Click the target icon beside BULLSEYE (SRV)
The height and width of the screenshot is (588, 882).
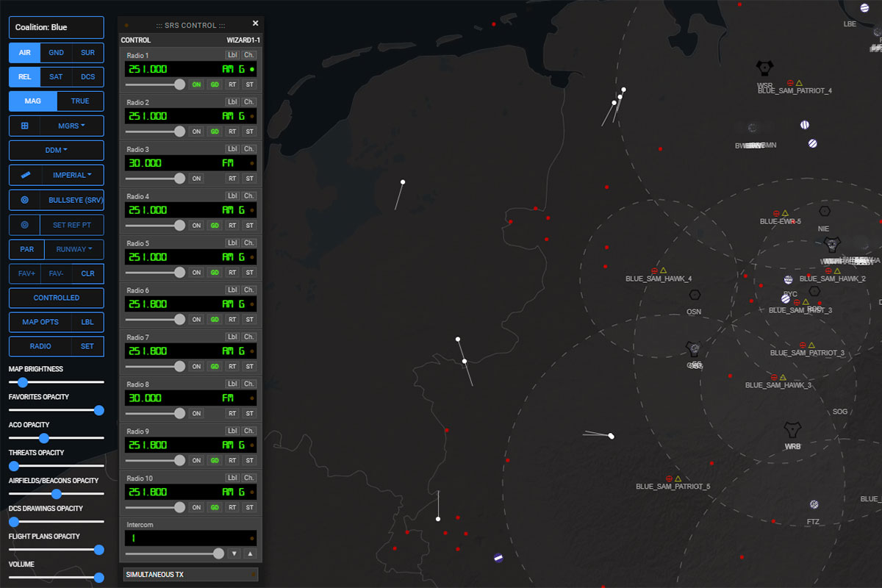pos(24,200)
